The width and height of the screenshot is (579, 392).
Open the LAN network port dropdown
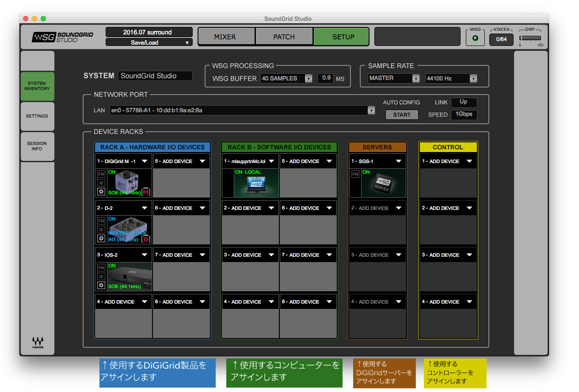click(243, 110)
